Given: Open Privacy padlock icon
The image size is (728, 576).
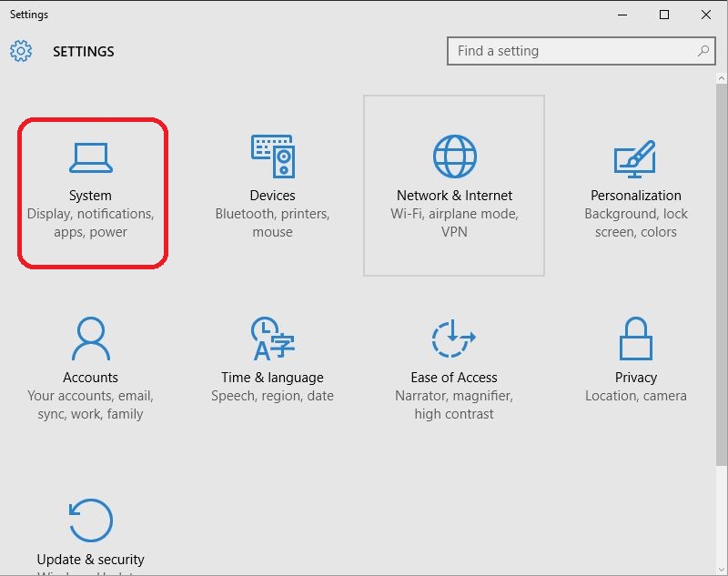Looking at the screenshot, I should [x=635, y=339].
